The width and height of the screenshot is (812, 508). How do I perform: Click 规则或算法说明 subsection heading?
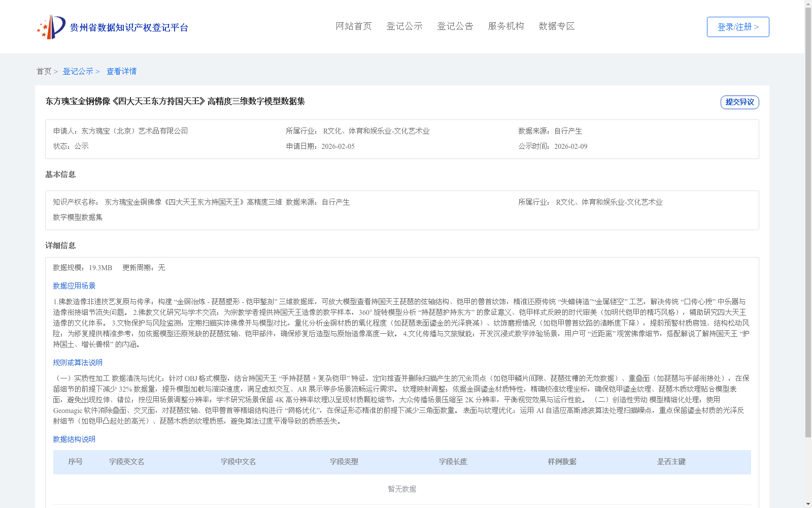click(78, 363)
